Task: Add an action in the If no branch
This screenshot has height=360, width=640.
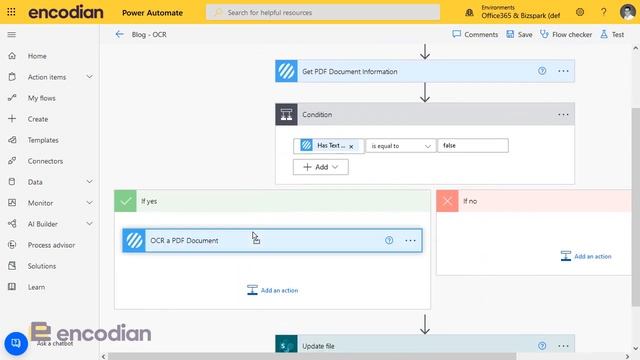Action: 586,256
